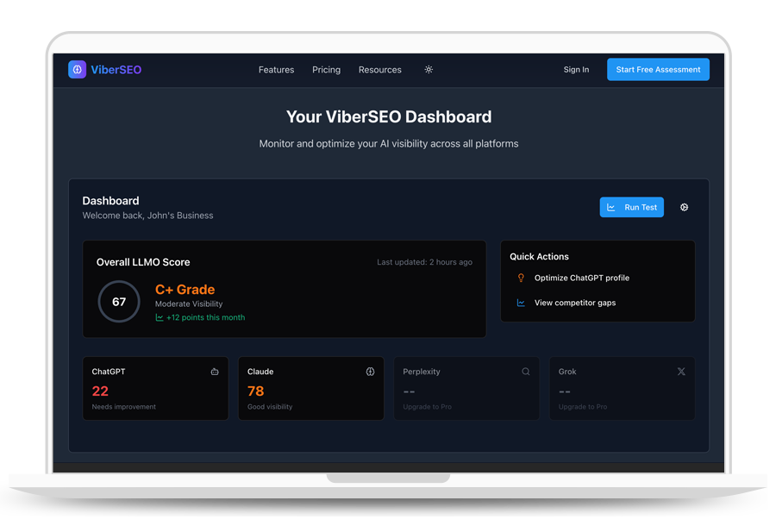776x532 pixels.
Task: Click the chart icon beside View competitor gaps
Action: pyautogui.click(x=521, y=303)
